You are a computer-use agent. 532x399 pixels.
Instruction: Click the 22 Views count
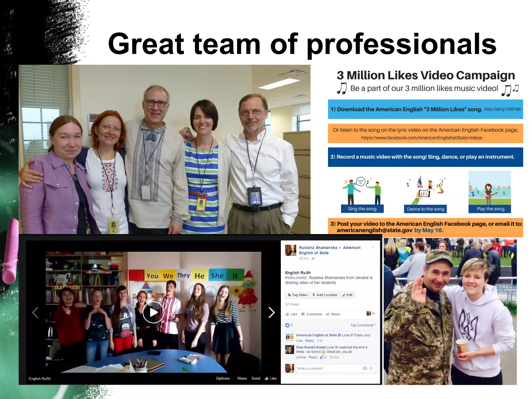[x=292, y=304]
